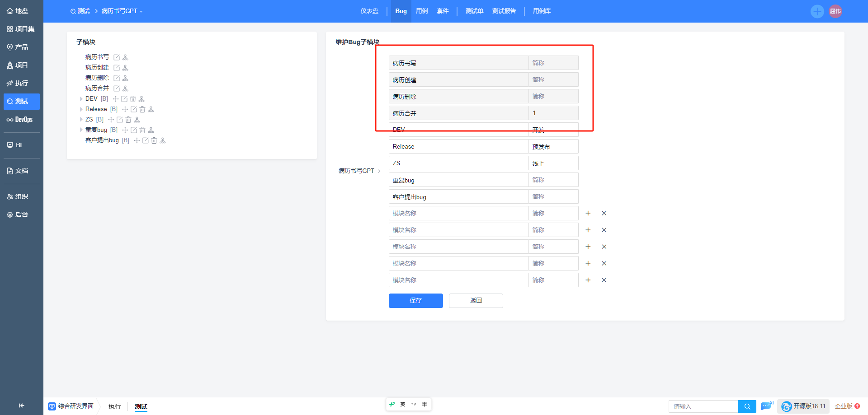Viewport: 868px width, 415px height.
Task: Go to 地盘 in the sidebar
Action: [22, 11]
